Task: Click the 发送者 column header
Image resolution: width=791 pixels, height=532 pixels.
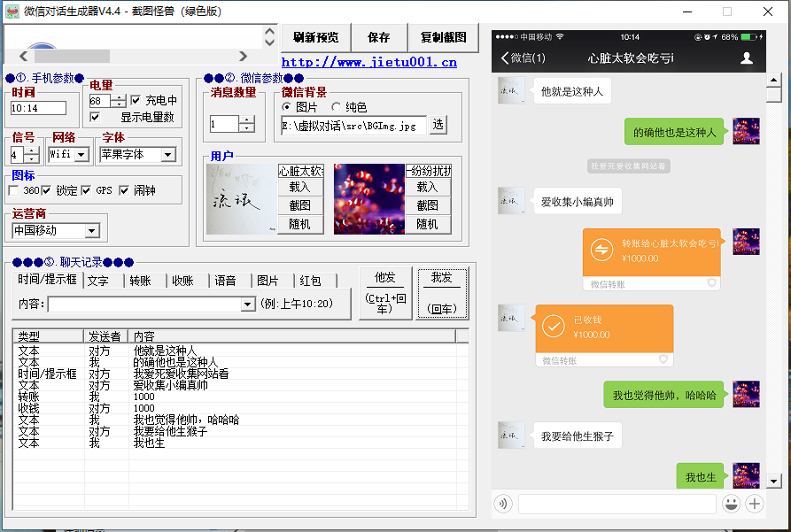Action: tap(106, 336)
